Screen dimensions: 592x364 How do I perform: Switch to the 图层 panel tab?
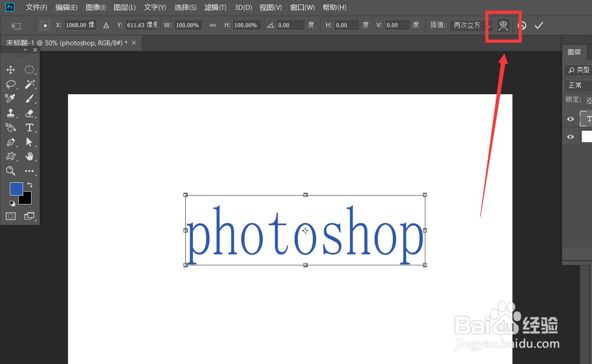574,52
